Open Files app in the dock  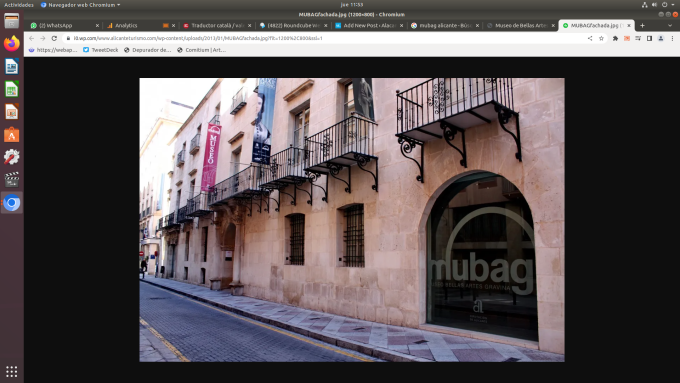coord(12,21)
